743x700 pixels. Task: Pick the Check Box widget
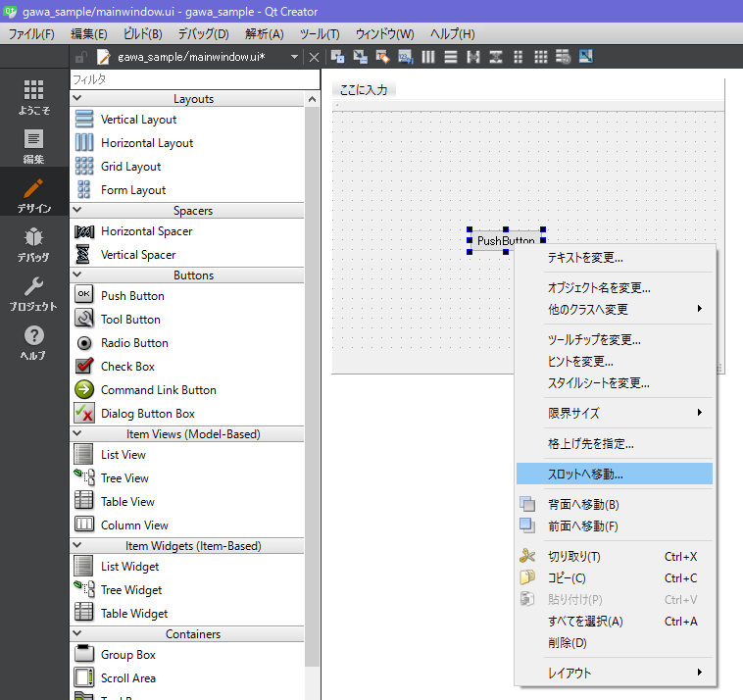click(127, 367)
